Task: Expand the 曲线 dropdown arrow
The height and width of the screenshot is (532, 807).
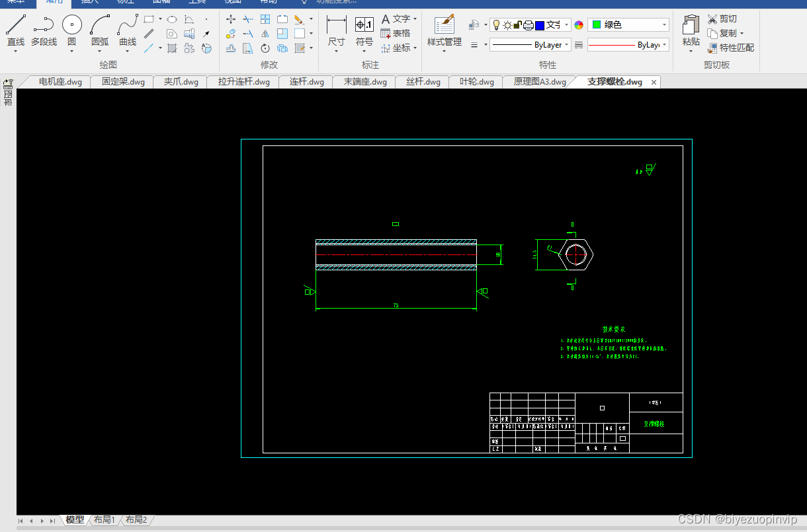Action: click(128, 52)
